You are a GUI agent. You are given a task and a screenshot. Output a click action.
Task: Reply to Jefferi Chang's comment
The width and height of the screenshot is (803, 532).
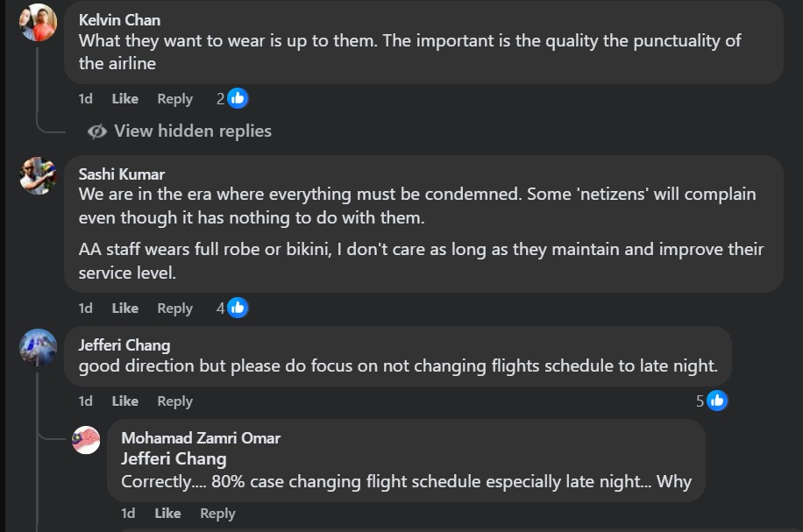[x=174, y=401]
